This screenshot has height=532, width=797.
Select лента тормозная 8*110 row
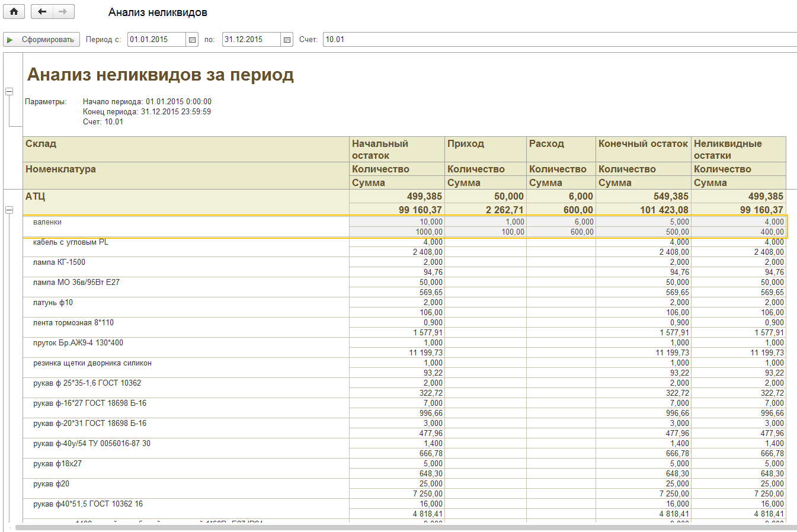click(x=404, y=328)
